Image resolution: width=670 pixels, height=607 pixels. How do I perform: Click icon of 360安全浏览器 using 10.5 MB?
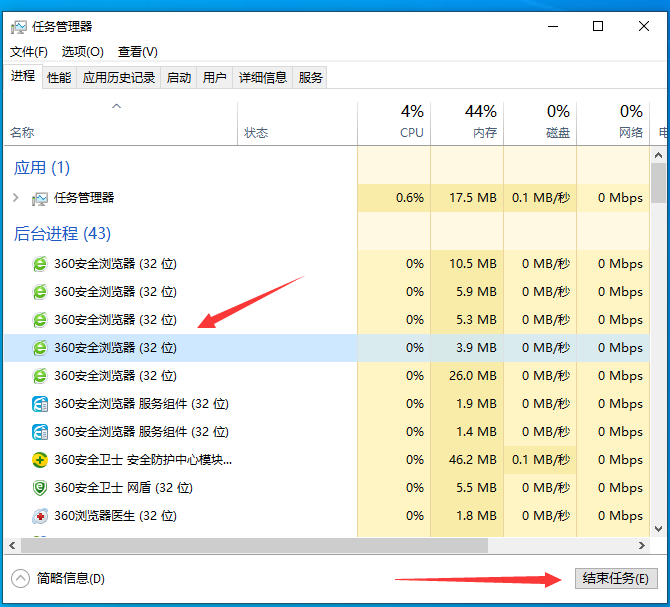[40, 264]
